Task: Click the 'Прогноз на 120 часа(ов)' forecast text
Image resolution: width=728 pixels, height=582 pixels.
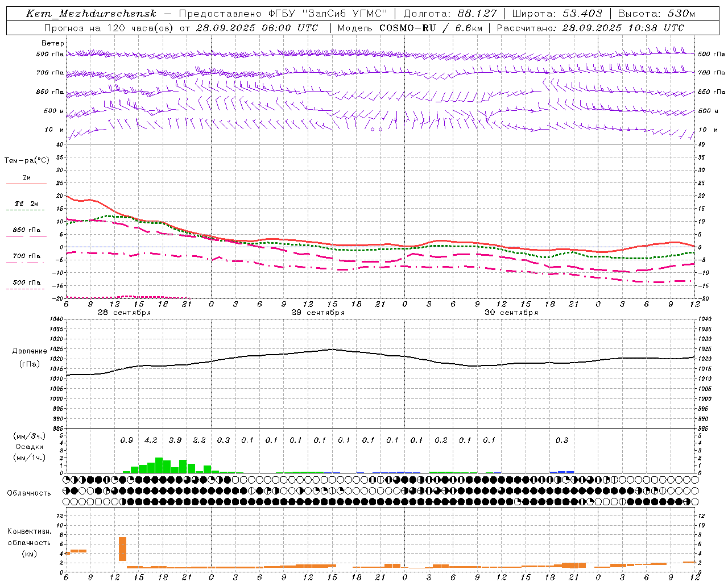Action: pos(108,28)
